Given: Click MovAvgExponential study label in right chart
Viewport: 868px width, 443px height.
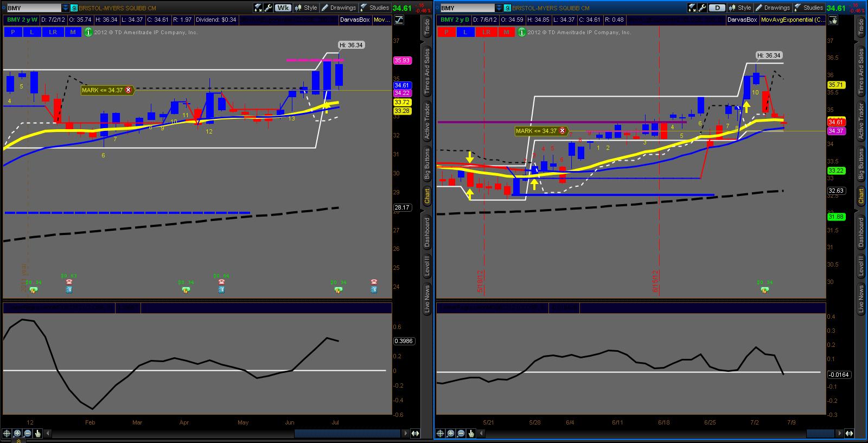Looking at the screenshot, I should (793, 20).
